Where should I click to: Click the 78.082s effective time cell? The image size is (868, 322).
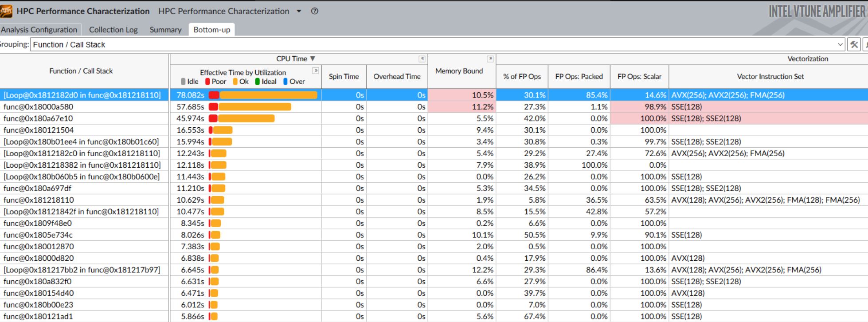(246, 95)
